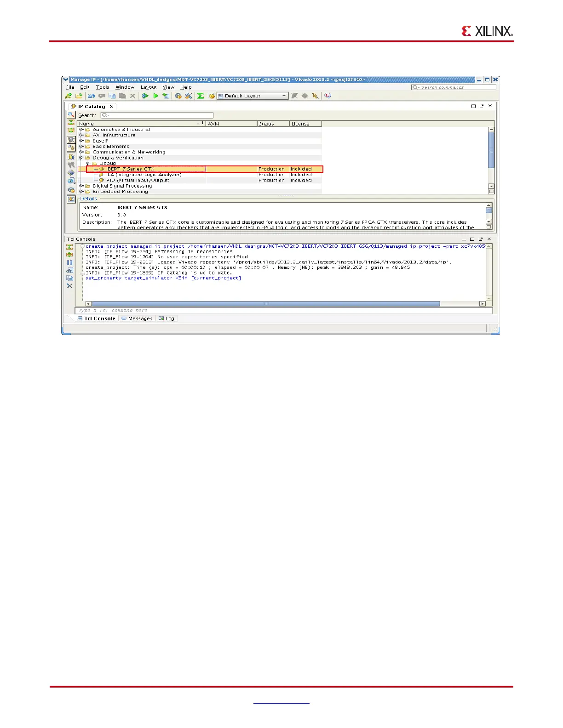Select IBERT 7 Series GTX core
This screenshot has width=563, height=728.
pos(205,169)
